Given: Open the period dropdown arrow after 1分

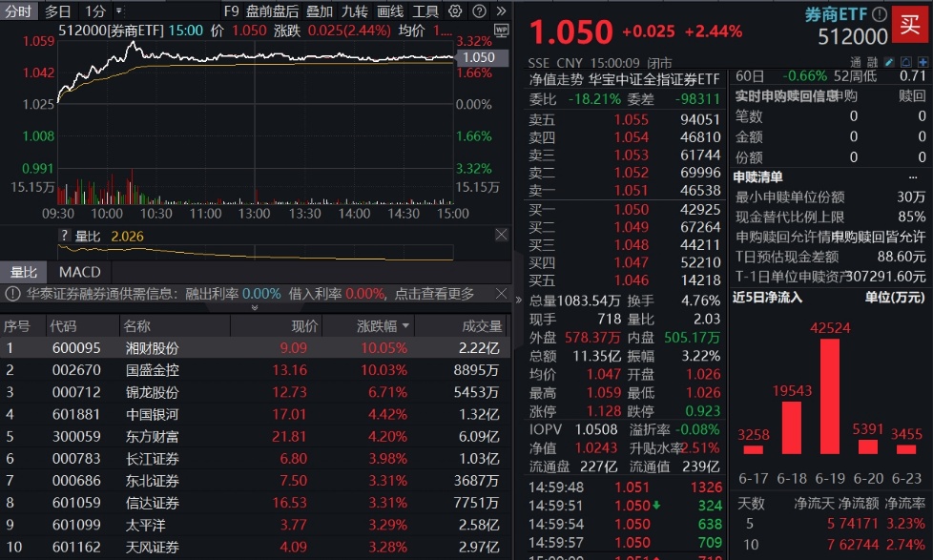Looking at the screenshot, I should 119,10.
